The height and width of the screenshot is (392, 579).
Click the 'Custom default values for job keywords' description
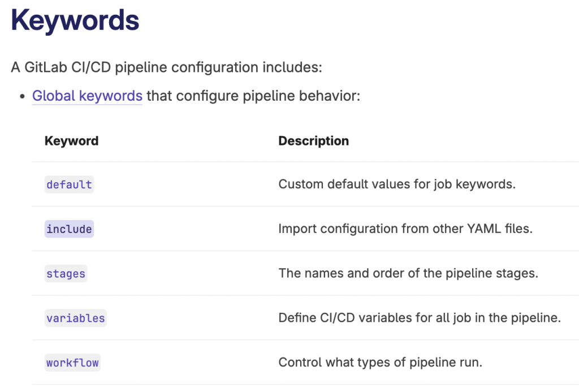[x=396, y=184]
